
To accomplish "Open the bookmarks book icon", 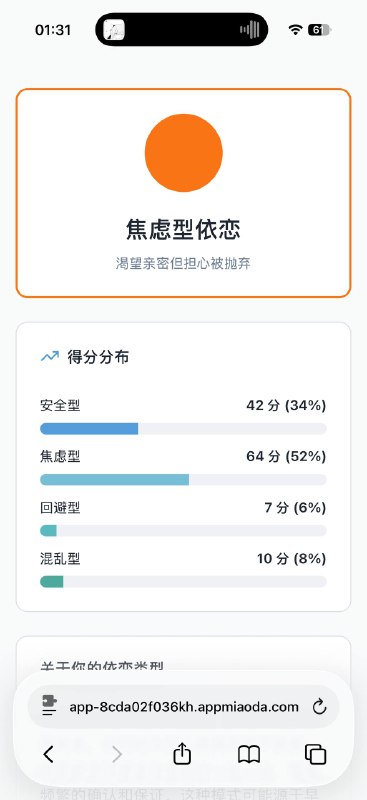I will coord(249,754).
